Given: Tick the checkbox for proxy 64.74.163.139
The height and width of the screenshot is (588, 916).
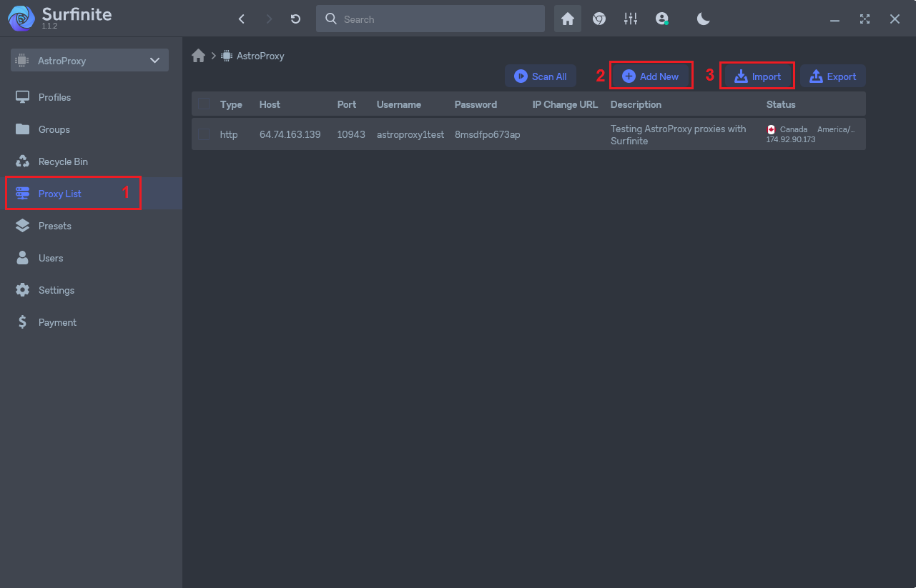Looking at the screenshot, I should 204,134.
